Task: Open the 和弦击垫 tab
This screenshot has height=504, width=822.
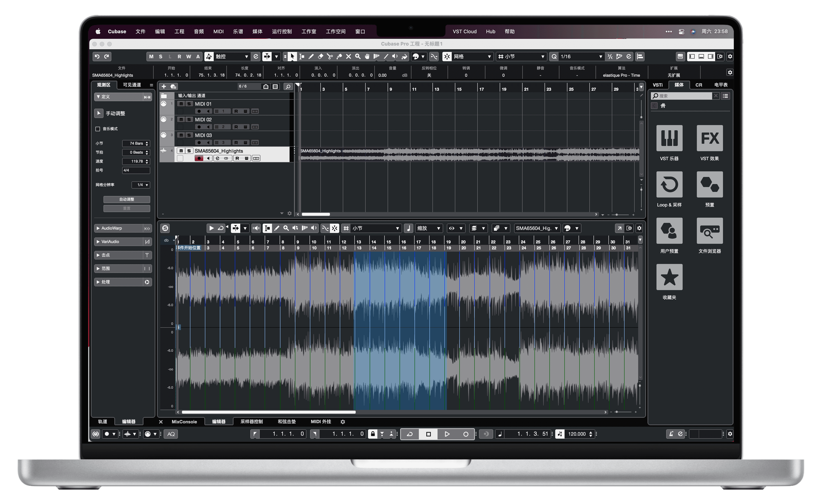Action: click(x=287, y=422)
